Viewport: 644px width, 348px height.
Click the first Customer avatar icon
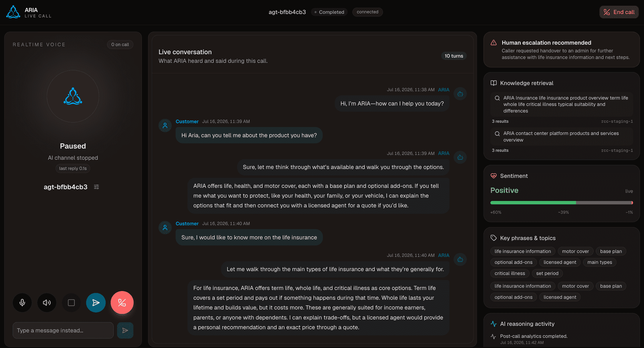pos(165,126)
